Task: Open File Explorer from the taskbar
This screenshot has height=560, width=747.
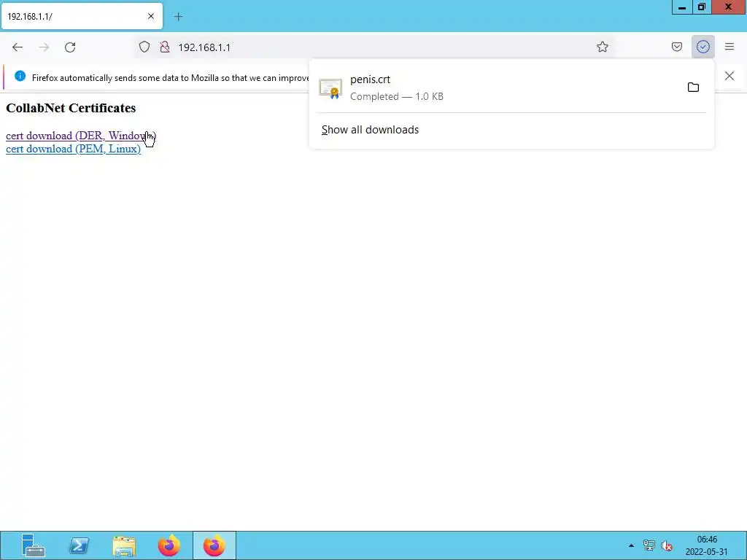Action: click(124, 545)
